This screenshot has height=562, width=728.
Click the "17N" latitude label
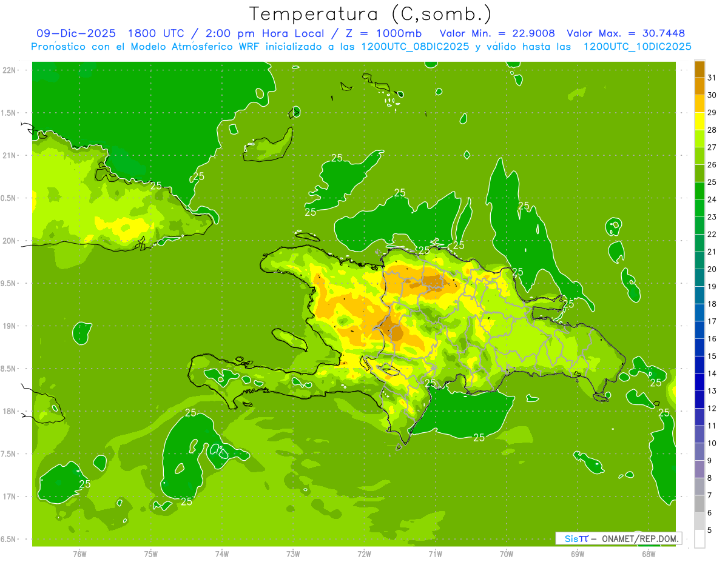tap(8, 497)
